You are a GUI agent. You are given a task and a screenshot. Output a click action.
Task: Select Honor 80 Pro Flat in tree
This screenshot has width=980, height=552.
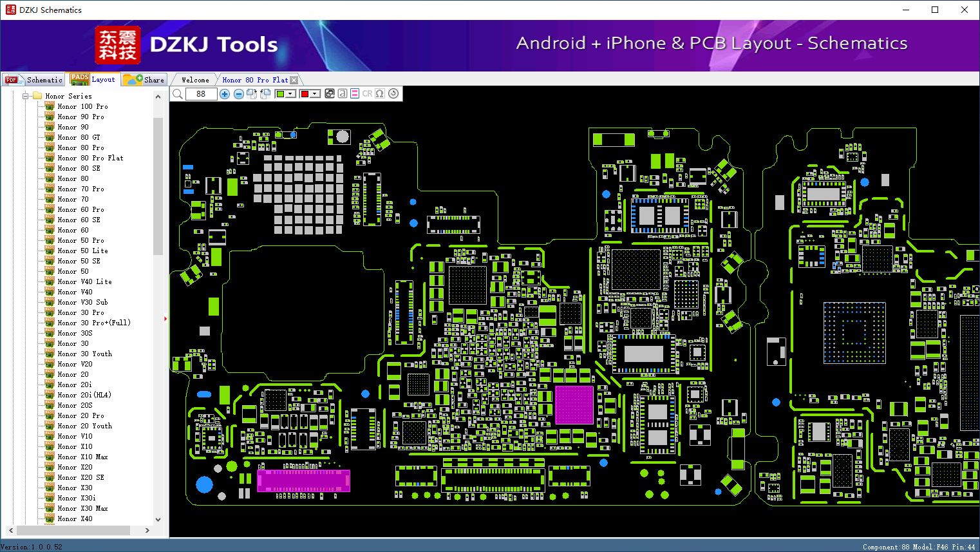click(90, 158)
